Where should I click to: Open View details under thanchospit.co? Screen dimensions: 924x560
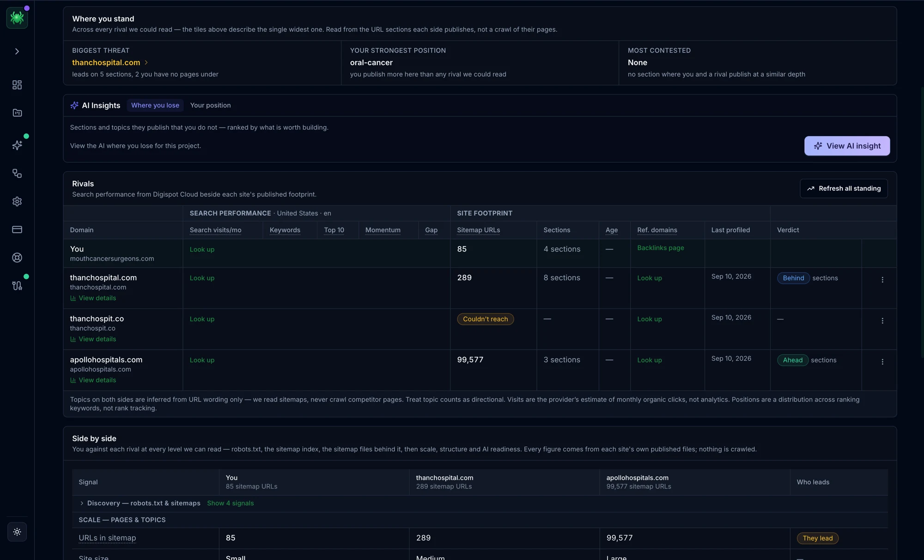click(93, 339)
